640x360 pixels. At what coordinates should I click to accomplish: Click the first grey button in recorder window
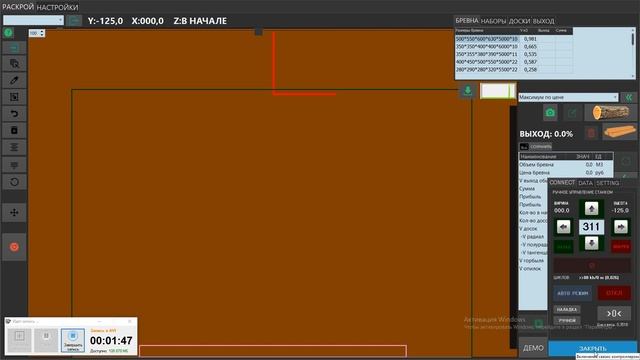tap(19, 340)
